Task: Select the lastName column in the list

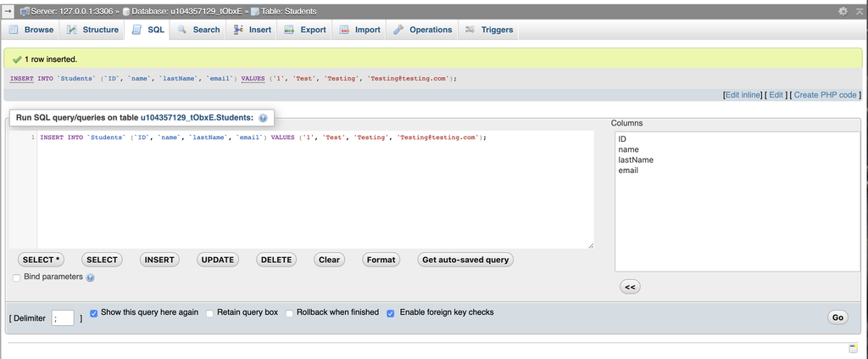Action: click(636, 160)
